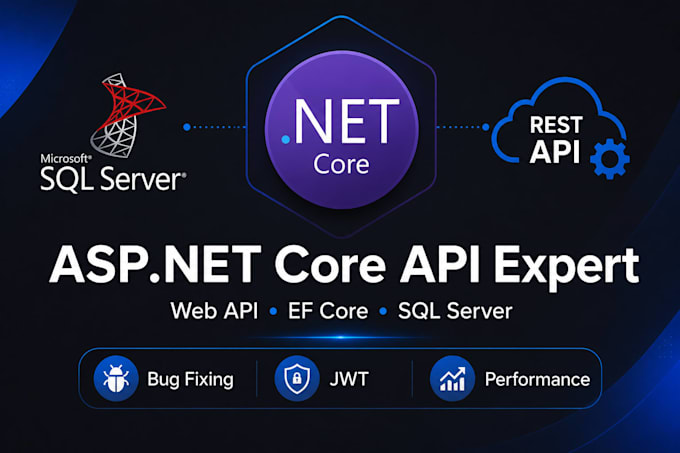Click the "Microsoft SQL Server" wordmark text

113,173
